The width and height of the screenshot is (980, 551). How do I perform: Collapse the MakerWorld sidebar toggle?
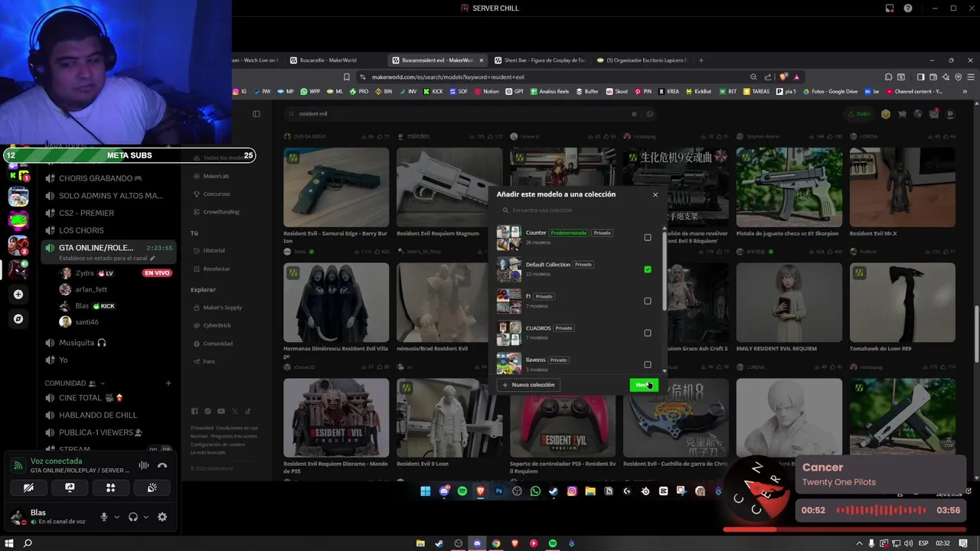point(256,114)
